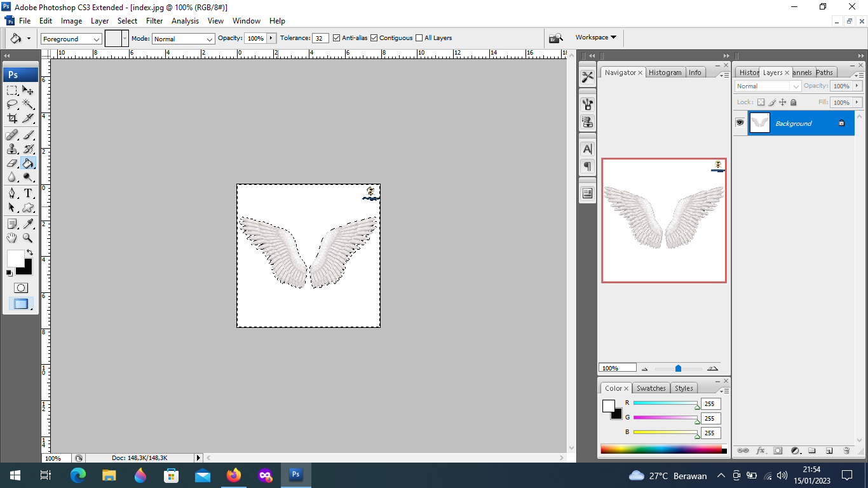Toggle lock image pixels
Viewport: 868px width, 488px height.
click(x=772, y=102)
